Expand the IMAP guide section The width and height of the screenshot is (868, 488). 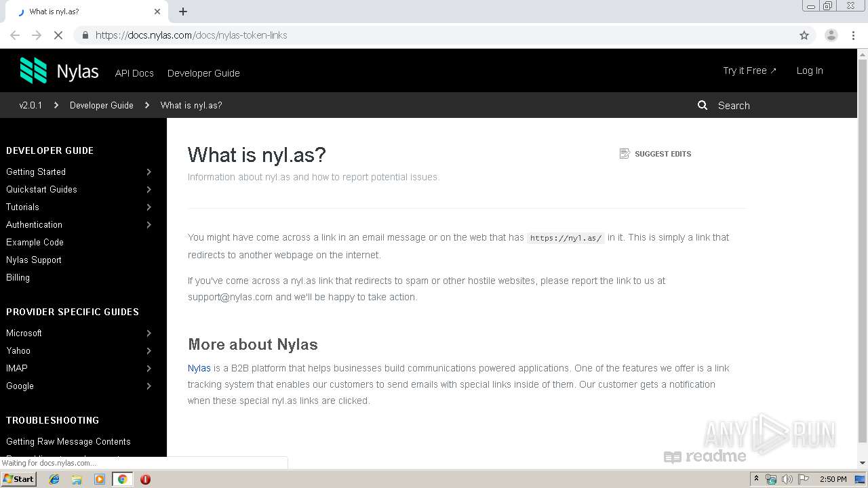coord(149,369)
